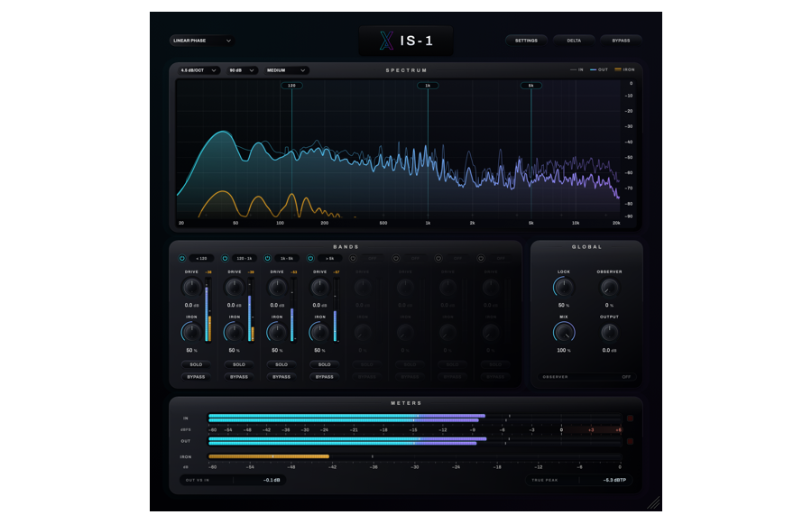Viewport: 812px width, 524px height.
Task: Select the 5k crossover handle
Action: tap(531, 86)
